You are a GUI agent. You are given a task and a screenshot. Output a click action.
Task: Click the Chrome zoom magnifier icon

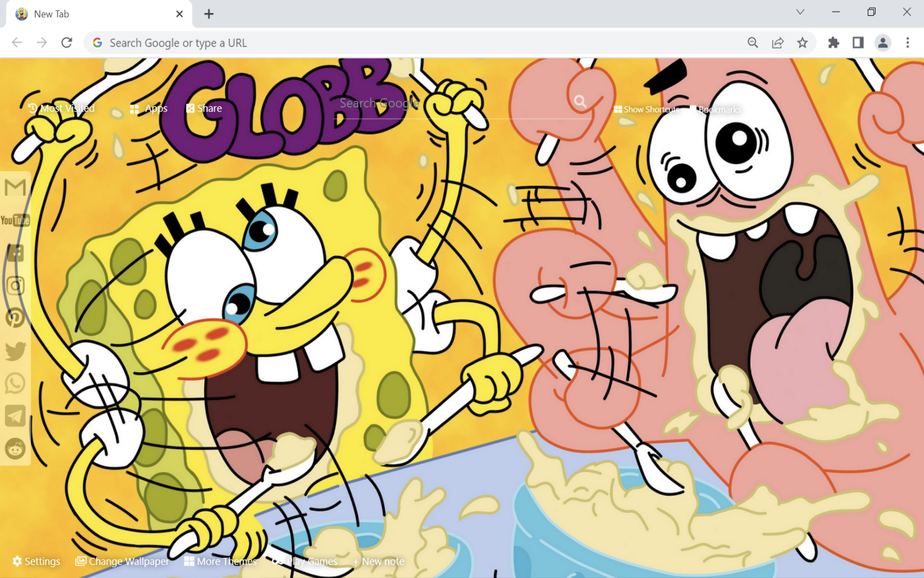click(753, 43)
